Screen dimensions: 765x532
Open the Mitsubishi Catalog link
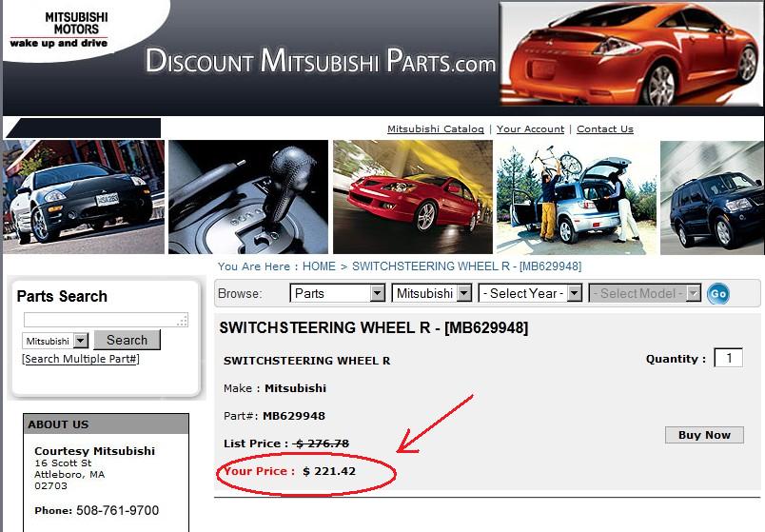436,129
